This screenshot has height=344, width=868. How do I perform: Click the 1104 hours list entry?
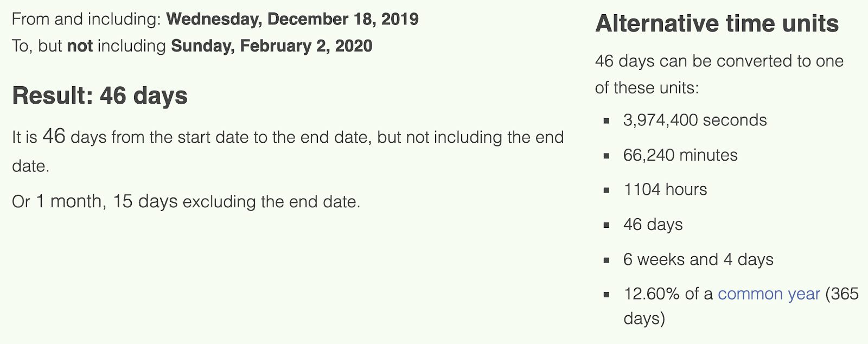[665, 189]
